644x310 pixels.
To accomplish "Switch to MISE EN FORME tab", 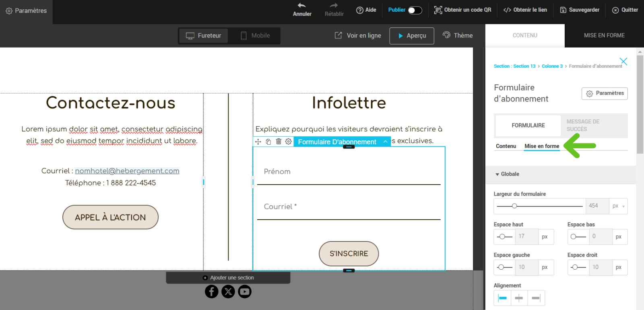I will pos(604,35).
